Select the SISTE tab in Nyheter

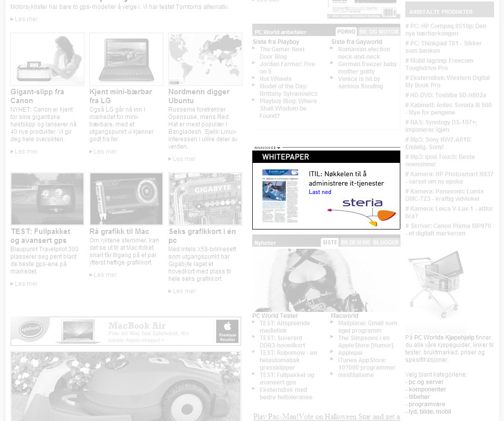pos(330,242)
